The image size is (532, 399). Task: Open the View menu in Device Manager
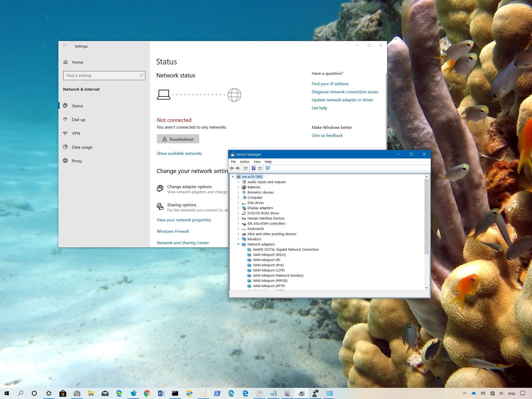[257, 162]
